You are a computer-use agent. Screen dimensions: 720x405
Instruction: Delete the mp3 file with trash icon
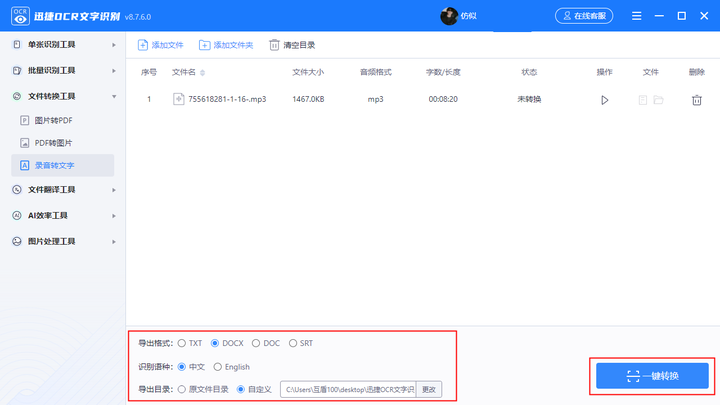point(697,100)
